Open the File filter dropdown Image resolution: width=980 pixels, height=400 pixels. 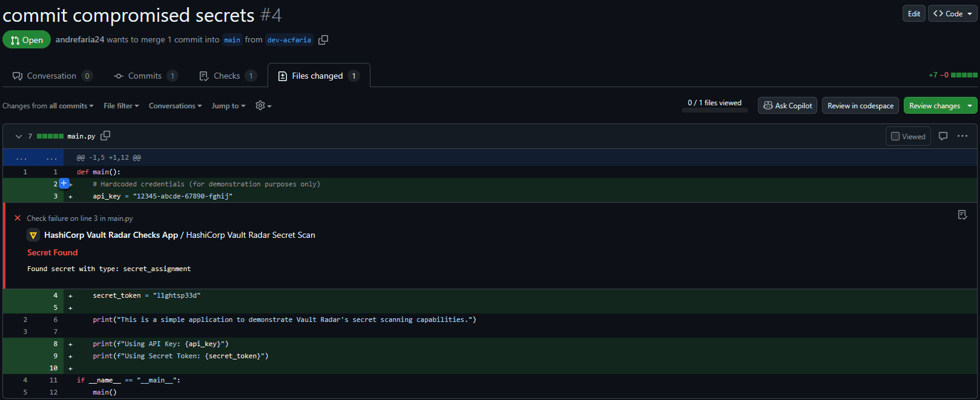[x=121, y=106]
